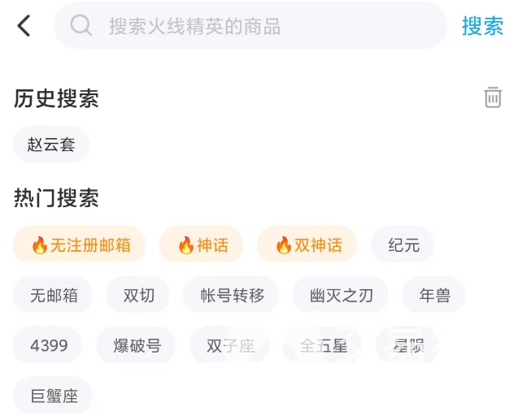The image size is (522, 420).
Task: Select the 全五星 search tag
Action: (323, 346)
